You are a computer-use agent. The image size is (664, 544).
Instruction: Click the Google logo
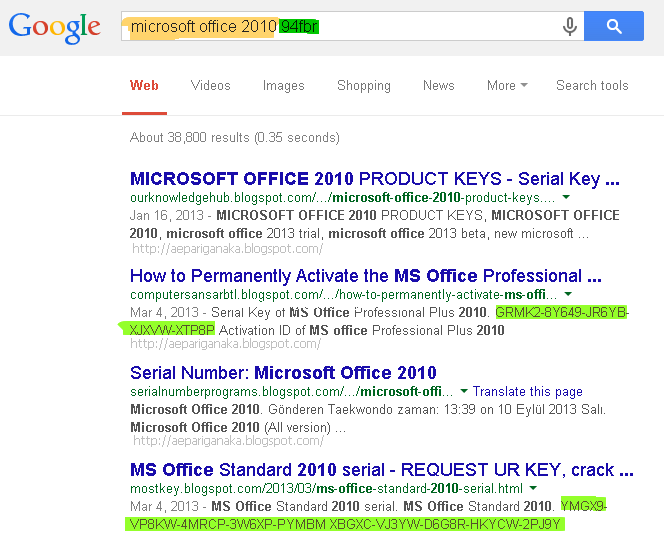55,28
